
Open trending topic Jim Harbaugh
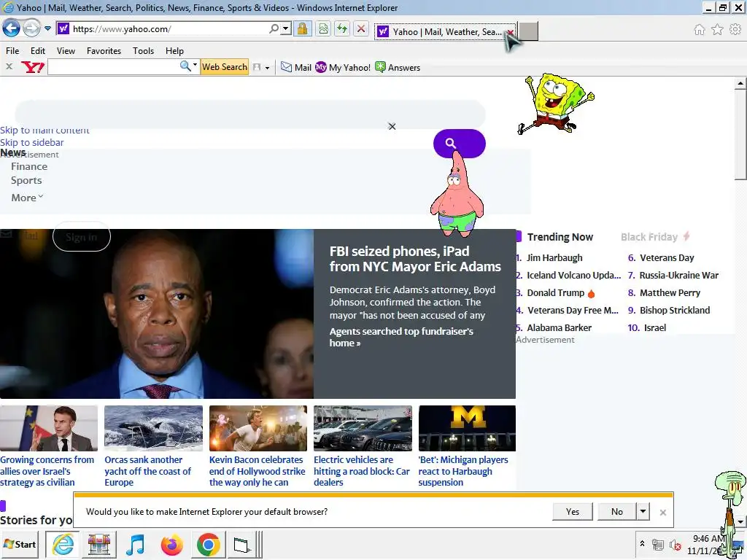pos(554,257)
